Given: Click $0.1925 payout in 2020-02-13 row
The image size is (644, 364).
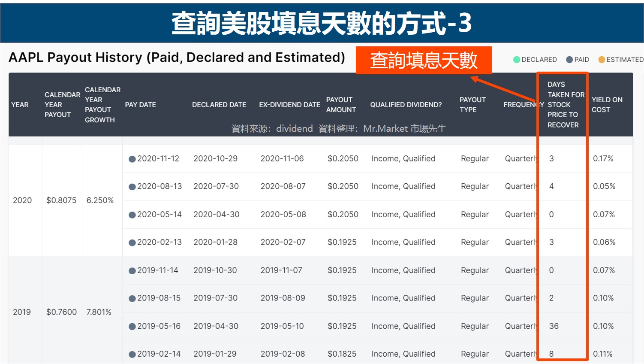Looking at the screenshot, I should [x=342, y=242].
